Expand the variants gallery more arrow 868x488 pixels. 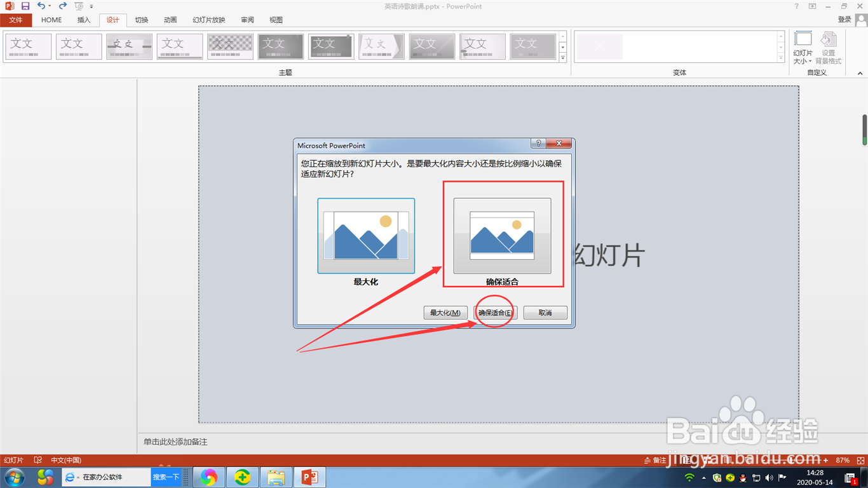[x=781, y=58]
